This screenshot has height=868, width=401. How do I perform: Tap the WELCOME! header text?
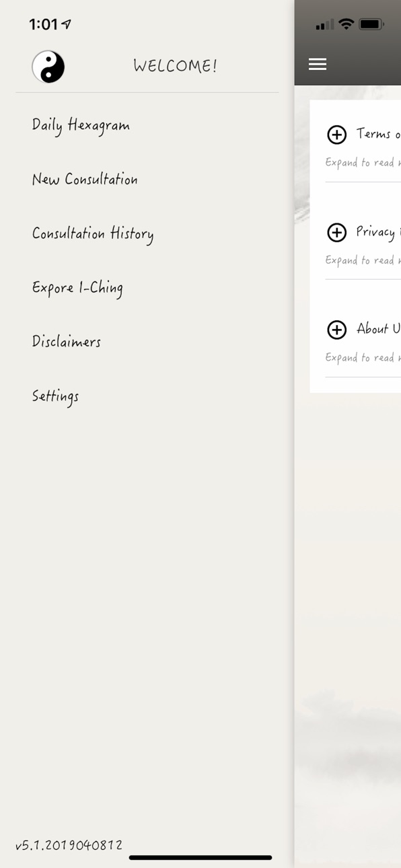pyautogui.click(x=175, y=66)
